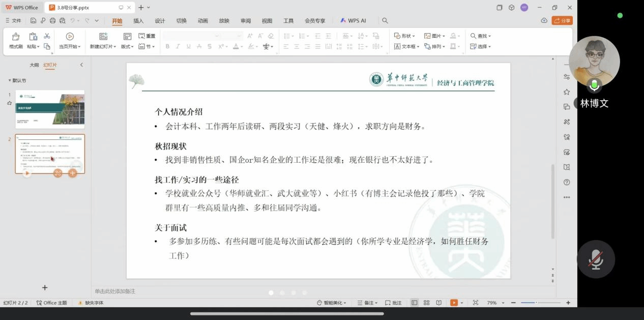Switch to the Outline (大纲) tab
This screenshot has height=320, width=644.
(34, 65)
